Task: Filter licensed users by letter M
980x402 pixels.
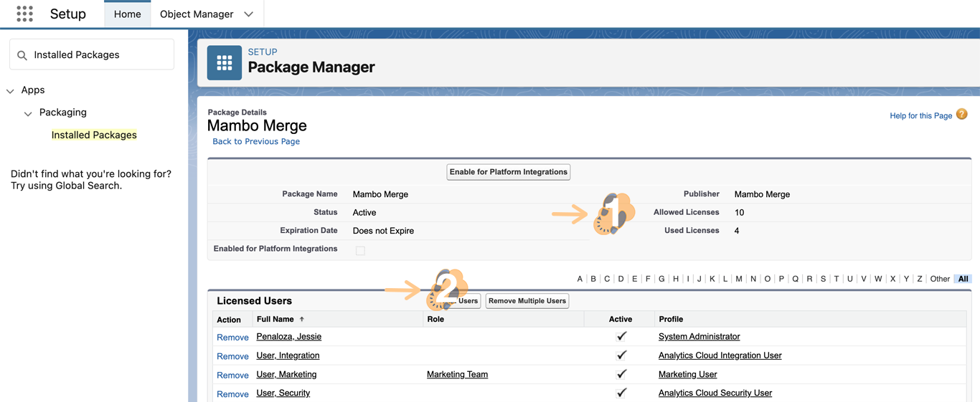Action: [x=738, y=279]
